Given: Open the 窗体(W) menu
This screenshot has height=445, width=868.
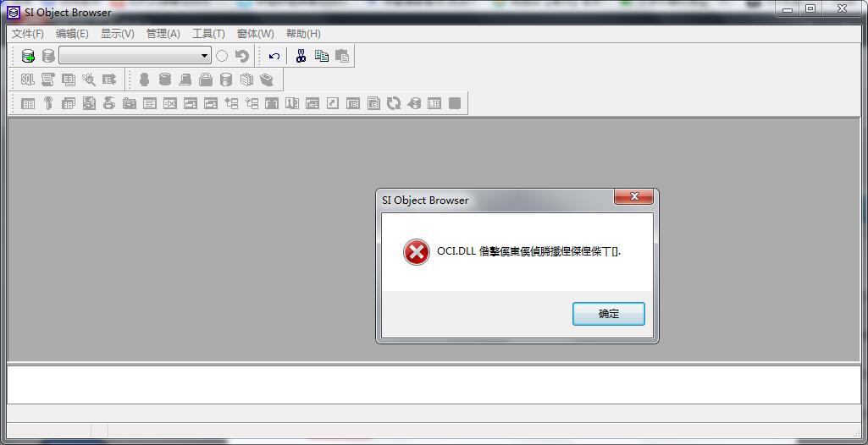Looking at the screenshot, I should [x=255, y=34].
